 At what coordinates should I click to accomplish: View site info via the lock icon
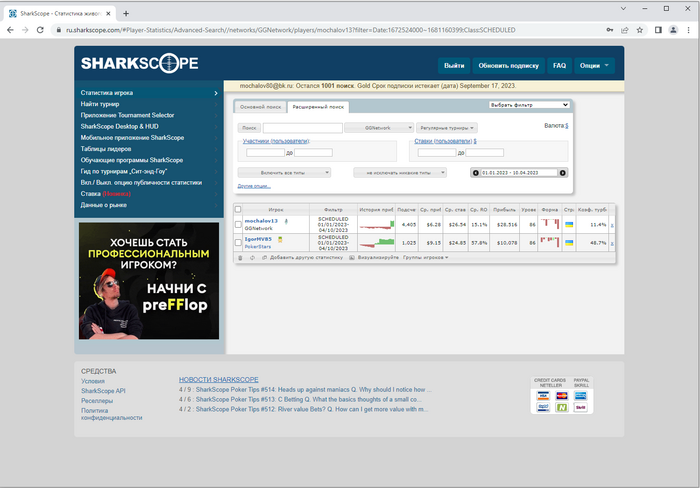coord(58,30)
